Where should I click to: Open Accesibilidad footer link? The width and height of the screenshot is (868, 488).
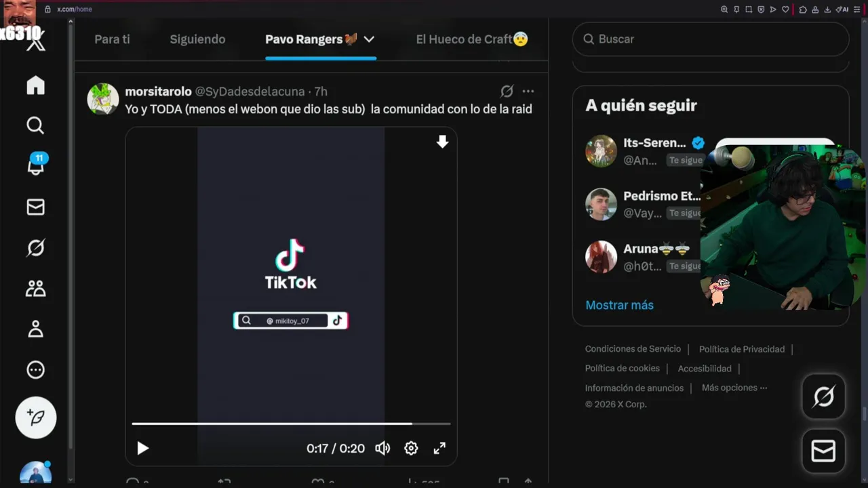click(705, 368)
